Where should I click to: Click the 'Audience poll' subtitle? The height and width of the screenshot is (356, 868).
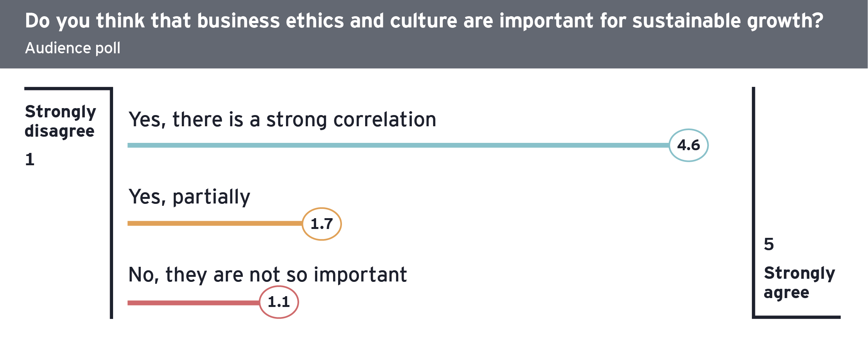pos(73,48)
